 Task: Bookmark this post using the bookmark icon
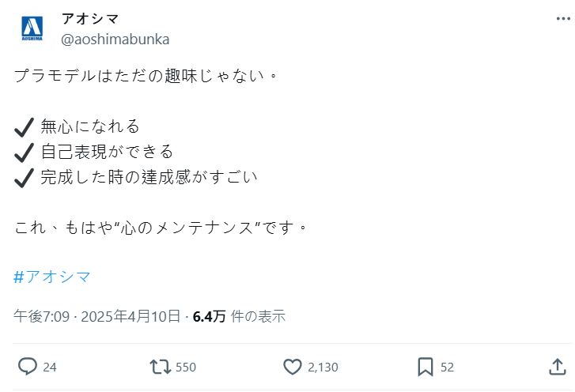coord(425,367)
